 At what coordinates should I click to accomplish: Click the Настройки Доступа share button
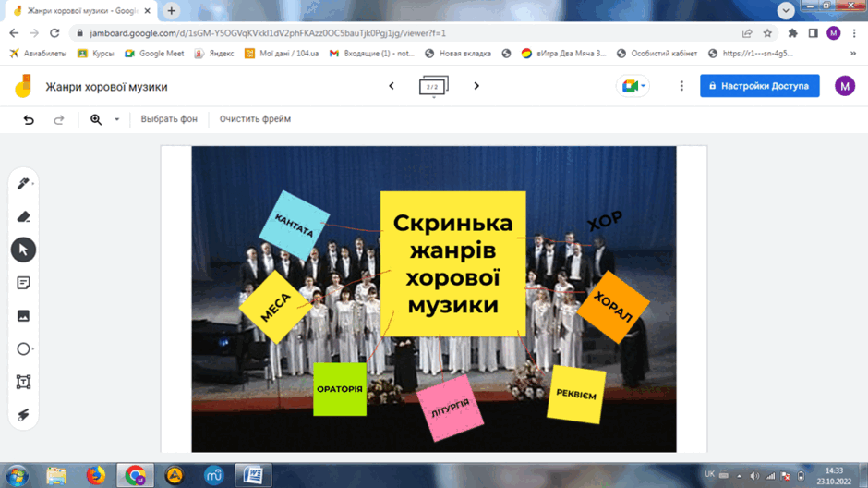pyautogui.click(x=759, y=86)
